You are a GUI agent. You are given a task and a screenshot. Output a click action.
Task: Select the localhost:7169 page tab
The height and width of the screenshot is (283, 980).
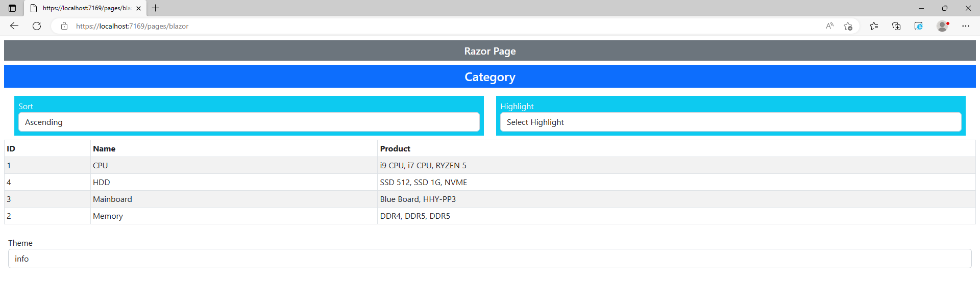pos(86,8)
